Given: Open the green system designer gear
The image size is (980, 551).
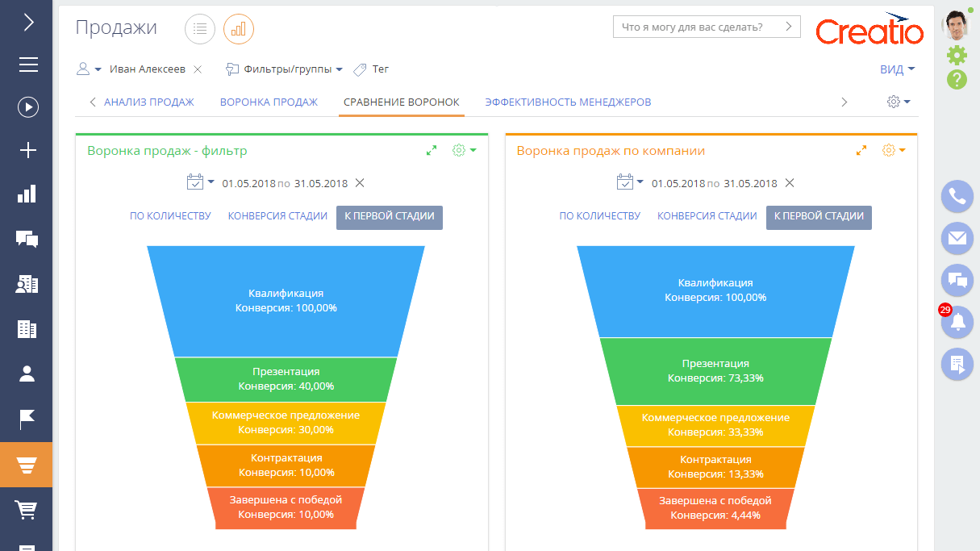Looking at the screenshot, I should pyautogui.click(x=957, y=55).
